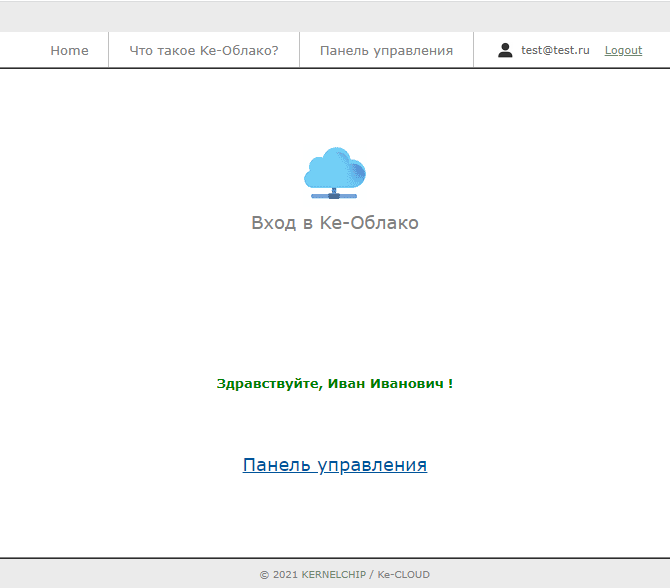
Task: Click the test@test.ru account email
Action: [555, 50]
